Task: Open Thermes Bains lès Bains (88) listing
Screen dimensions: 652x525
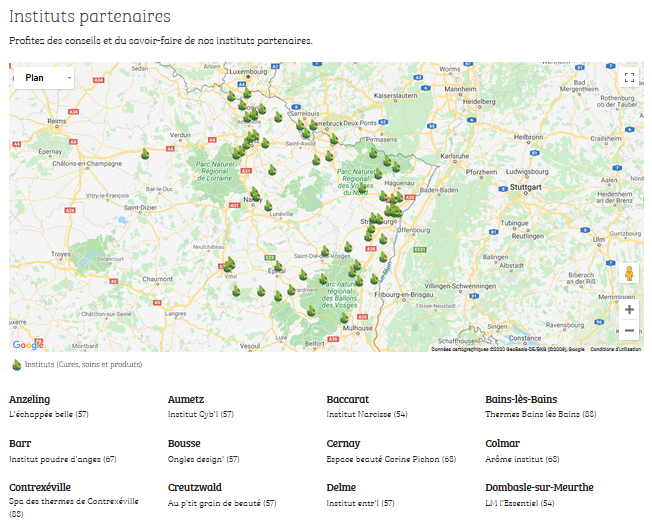Action: pyautogui.click(x=541, y=414)
